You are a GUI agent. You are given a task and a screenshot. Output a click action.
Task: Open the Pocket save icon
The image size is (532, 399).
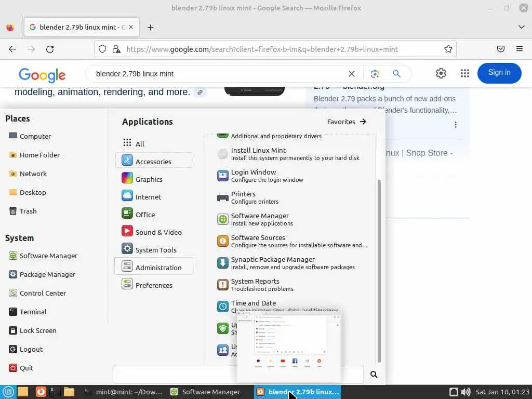pyautogui.click(x=500, y=49)
